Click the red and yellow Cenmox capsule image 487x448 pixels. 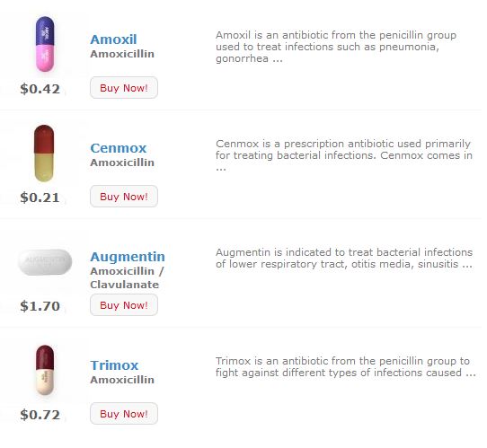point(44,153)
